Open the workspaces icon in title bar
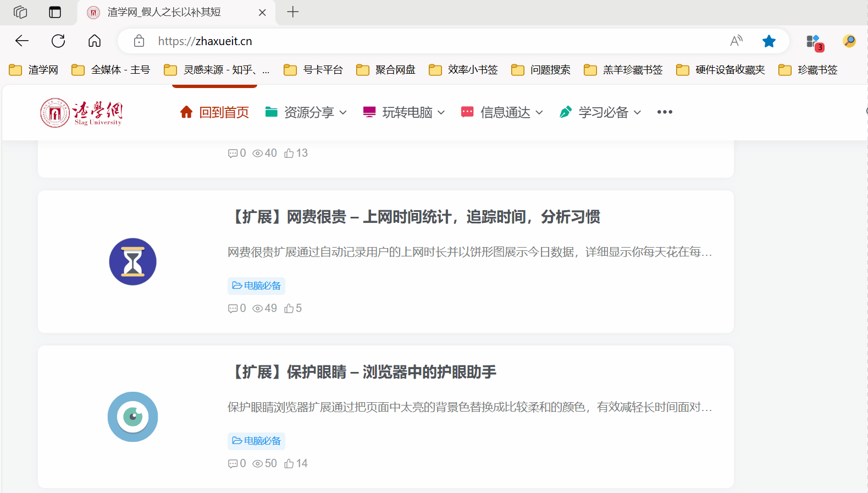This screenshot has height=493, width=868. [20, 12]
